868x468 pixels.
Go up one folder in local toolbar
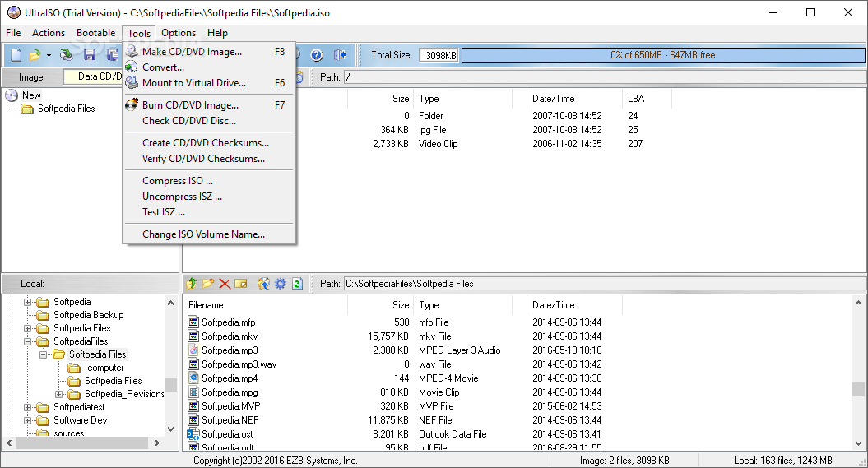coord(192,284)
